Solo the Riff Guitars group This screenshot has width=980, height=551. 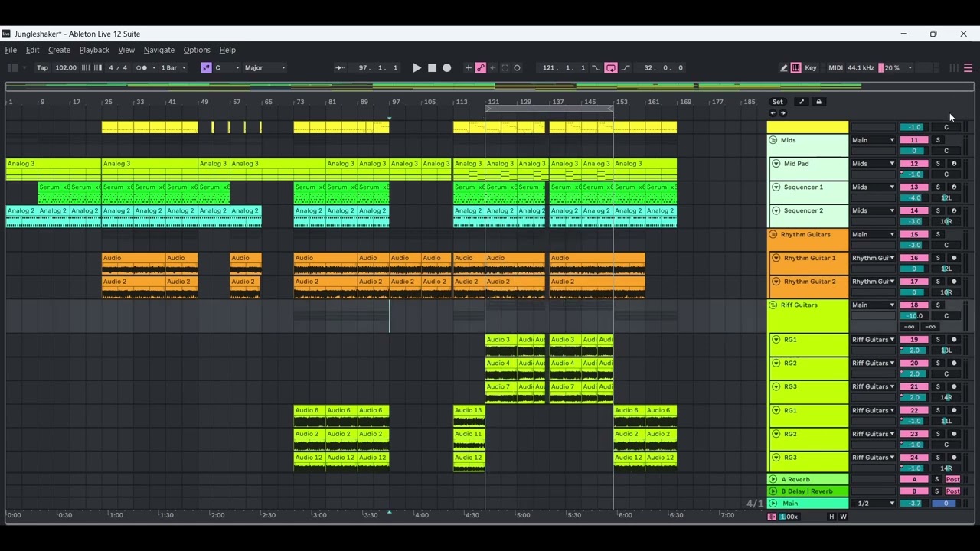click(x=938, y=305)
